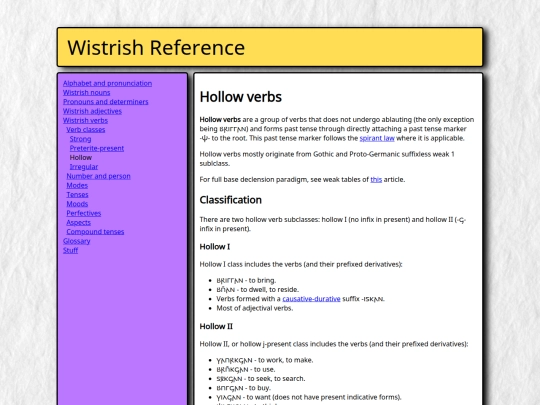Open Aspects sidebar link
Image resolution: width=540 pixels, height=405 pixels.
pos(79,223)
